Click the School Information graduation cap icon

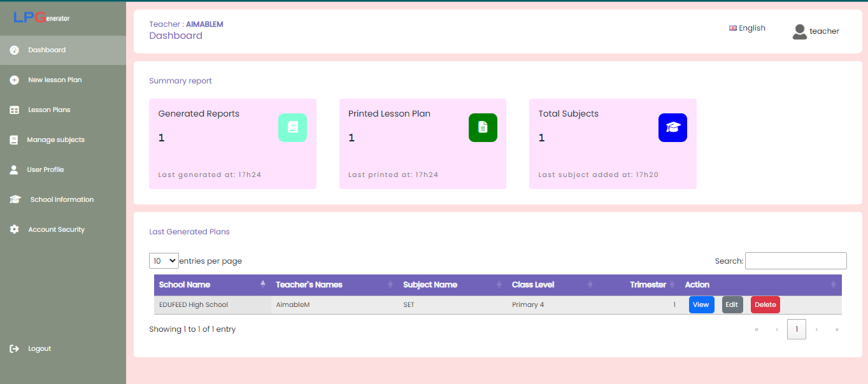click(x=15, y=200)
